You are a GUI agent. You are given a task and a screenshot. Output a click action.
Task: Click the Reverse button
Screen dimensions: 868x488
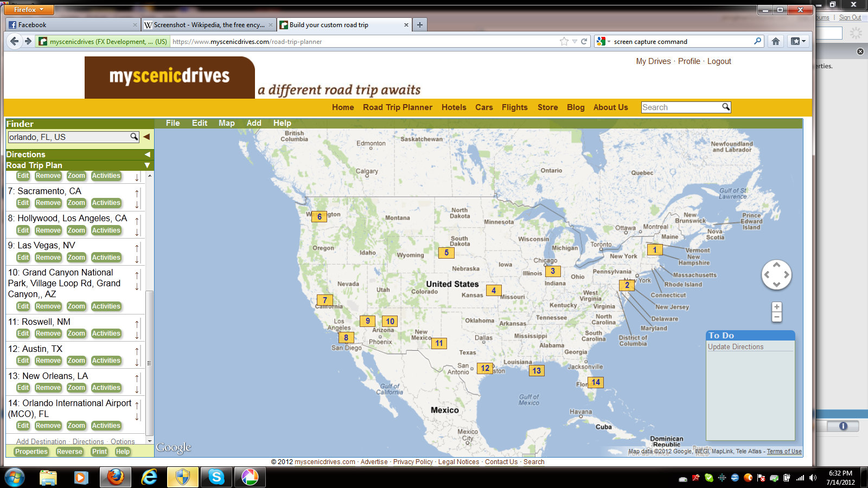pyautogui.click(x=69, y=452)
